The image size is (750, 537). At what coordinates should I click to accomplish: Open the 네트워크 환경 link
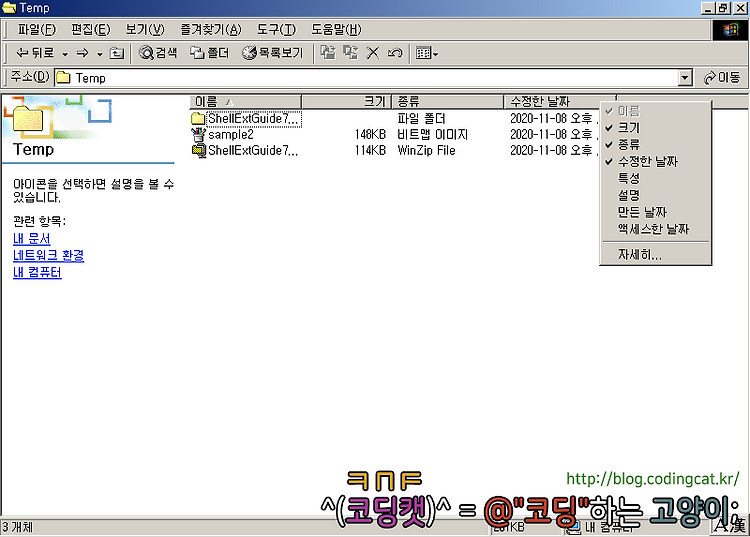pos(48,255)
